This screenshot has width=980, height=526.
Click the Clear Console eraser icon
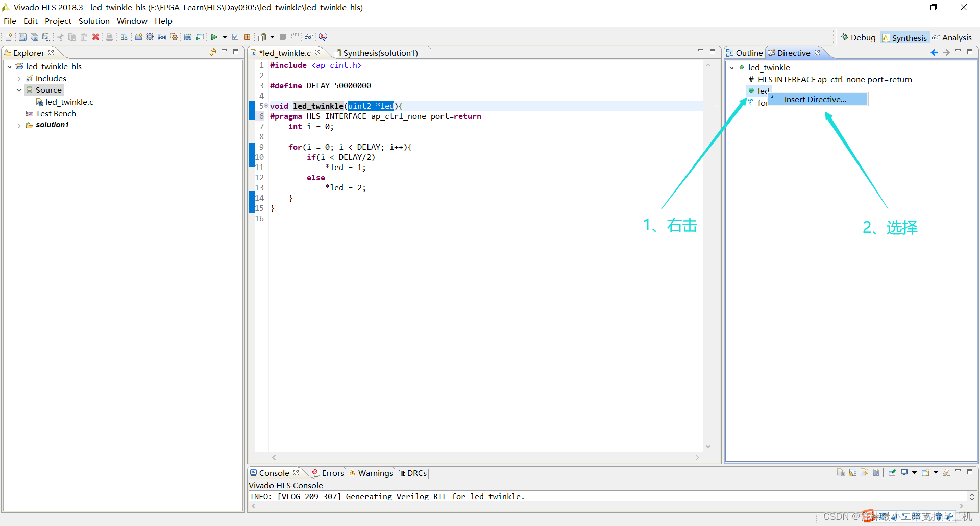coord(946,472)
